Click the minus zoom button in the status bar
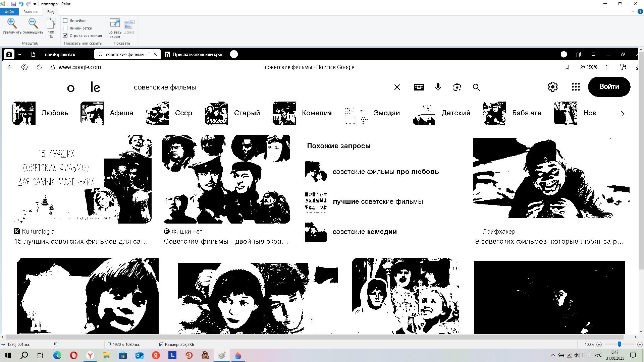The height and width of the screenshot is (362, 644). [x=599, y=345]
